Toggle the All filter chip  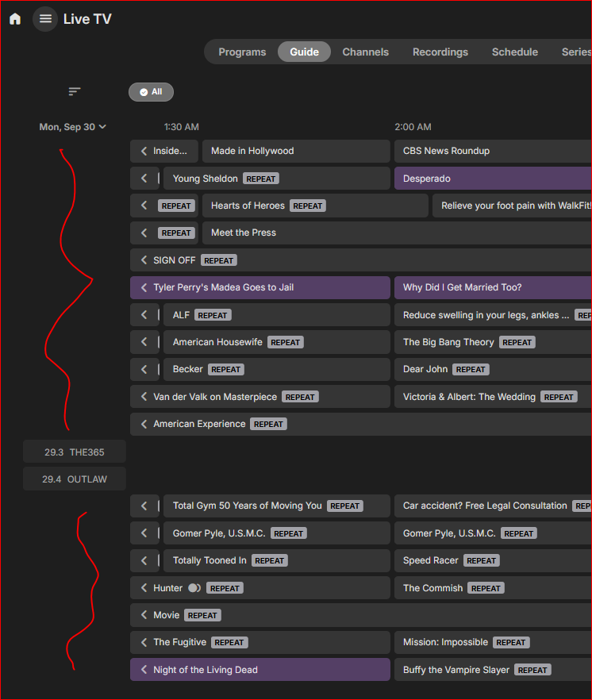[x=151, y=92]
